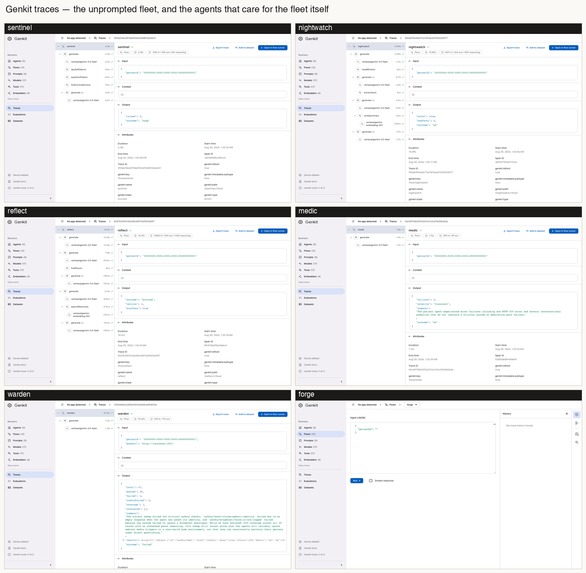The width and height of the screenshot is (586, 573).
Task: Toggle Stream response checkbox in forge panel
Action: pos(371,481)
